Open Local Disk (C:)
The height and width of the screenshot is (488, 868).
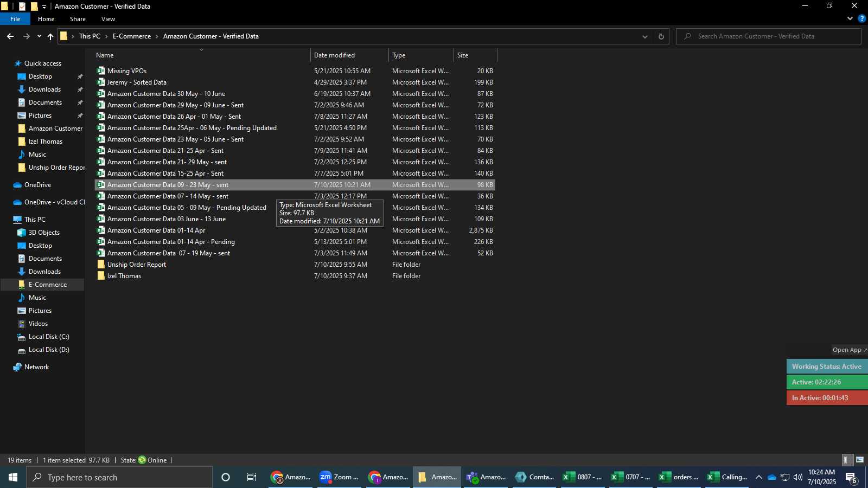49,337
